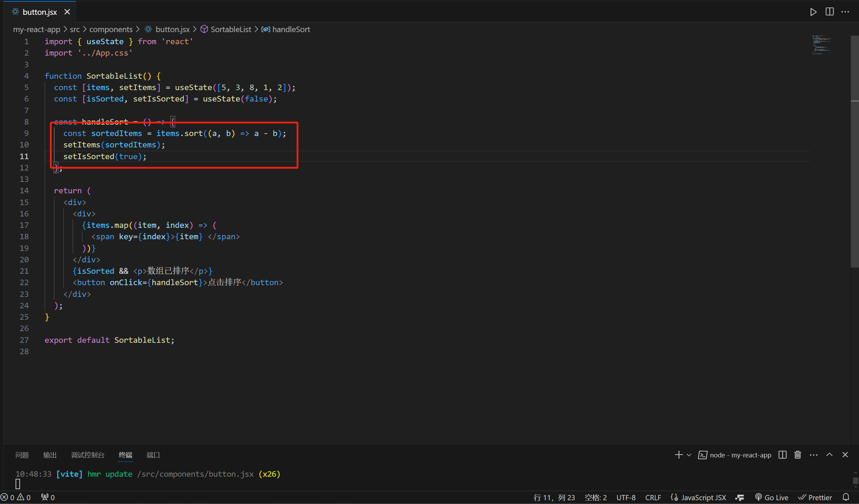The height and width of the screenshot is (504, 859).
Task: Click the code minimap preview
Action: pos(822,45)
